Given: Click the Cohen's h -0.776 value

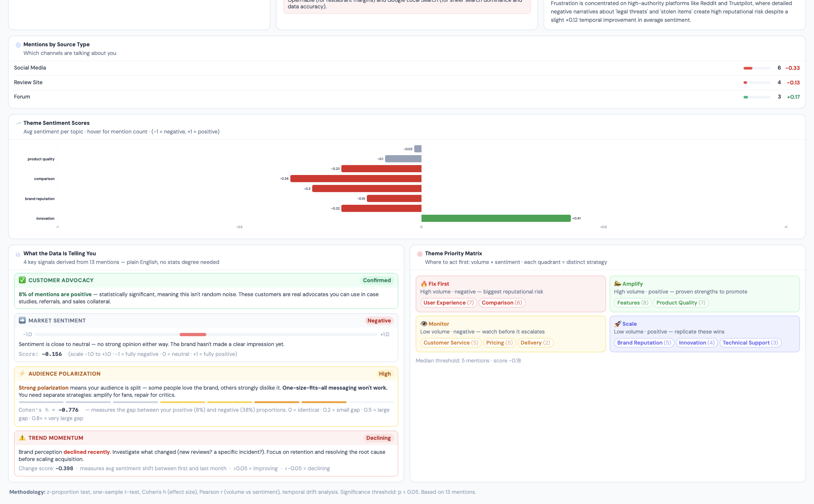Looking at the screenshot, I should pos(68,410).
